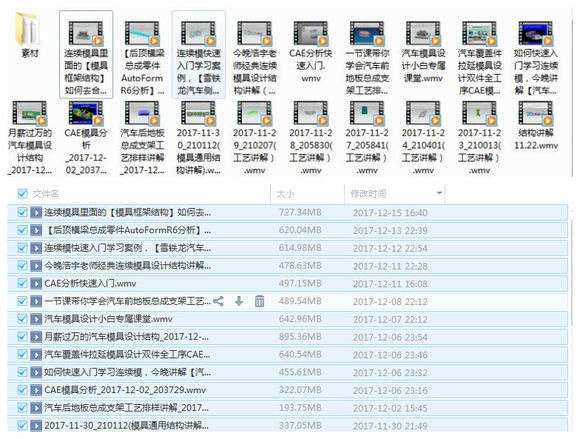Select the 2017-11-30_210112 video thumbnail in grid
Screen dimensions: 580x439
198,113
